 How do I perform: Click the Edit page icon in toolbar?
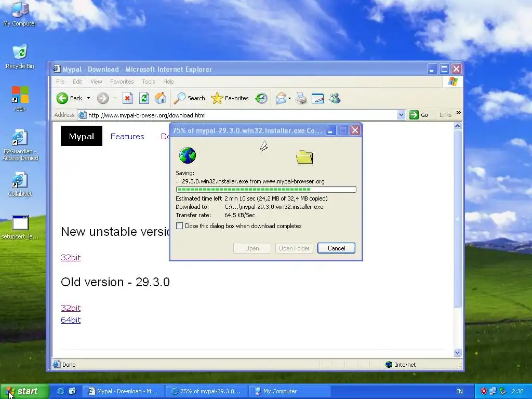click(317, 98)
